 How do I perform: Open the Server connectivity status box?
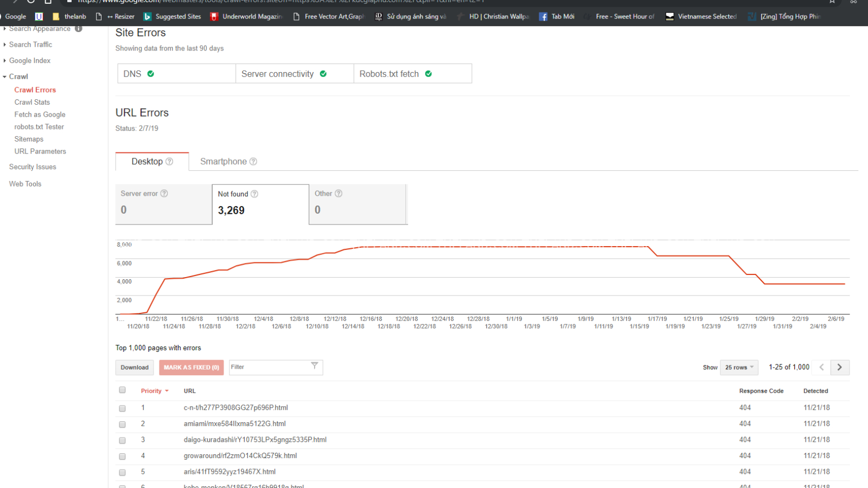[295, 74]
